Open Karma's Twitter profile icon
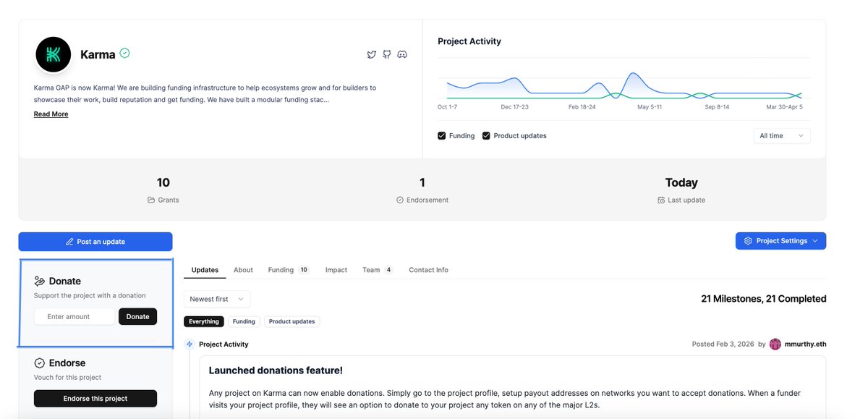The width and height of the screenshot is (868, 419). (x=372, y=54)
